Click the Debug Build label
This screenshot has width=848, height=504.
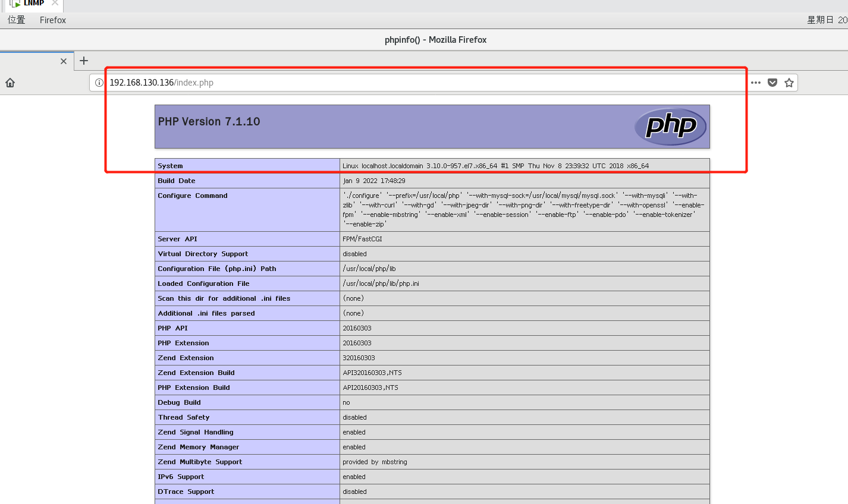(x=179, y=402)
